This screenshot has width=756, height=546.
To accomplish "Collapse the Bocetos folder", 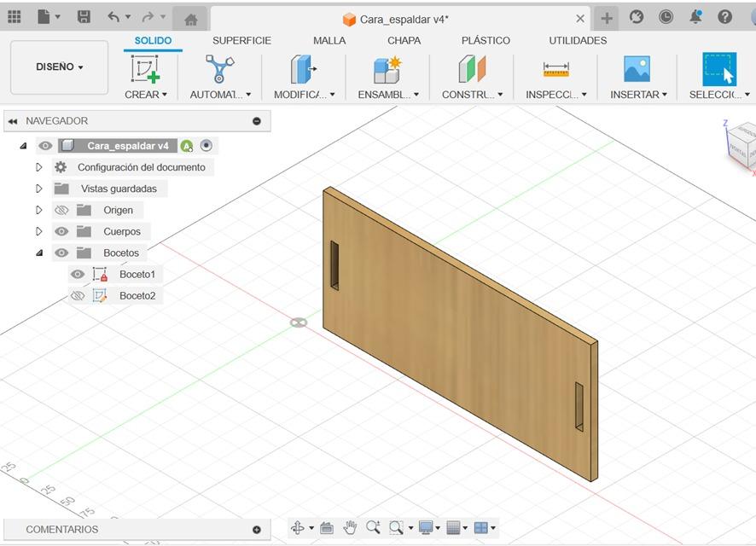I will [x=39, y=253].
